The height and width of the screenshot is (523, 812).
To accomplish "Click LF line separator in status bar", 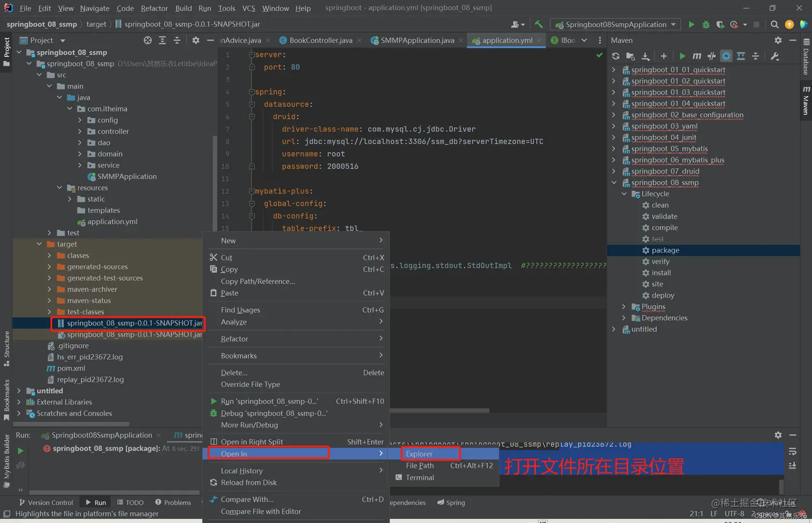I will point(714,514).
